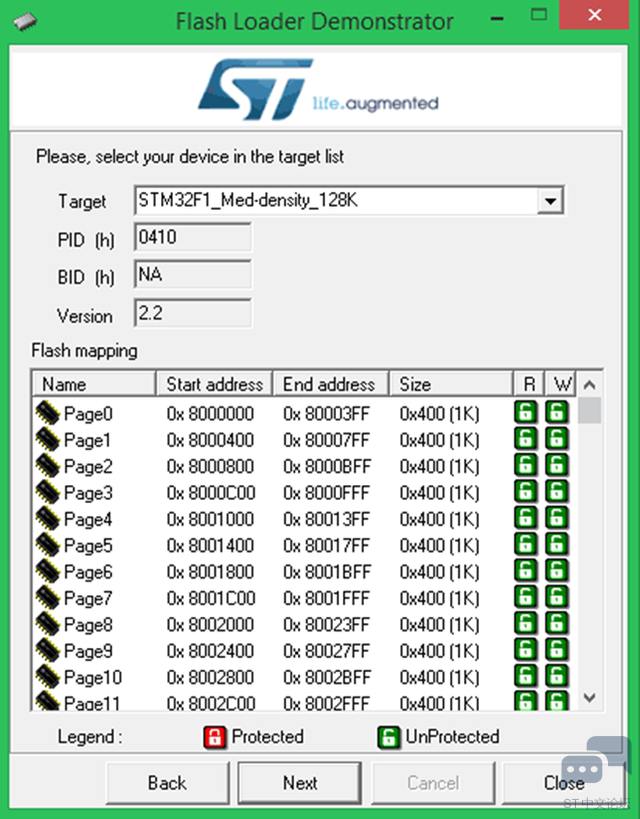Click Page0 write protection lock icon

point(557,412)
